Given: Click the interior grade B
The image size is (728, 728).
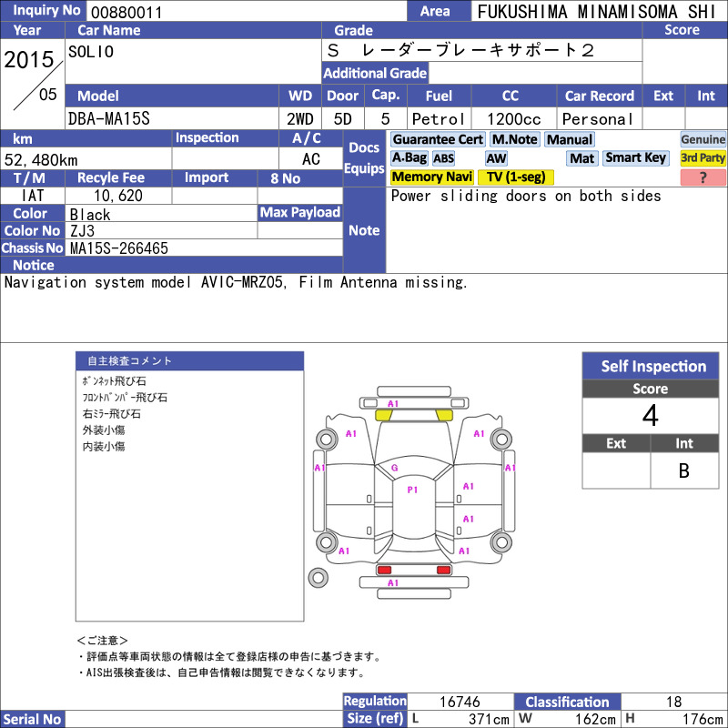Looking at the screenshot, I should [x=684, y=470].
